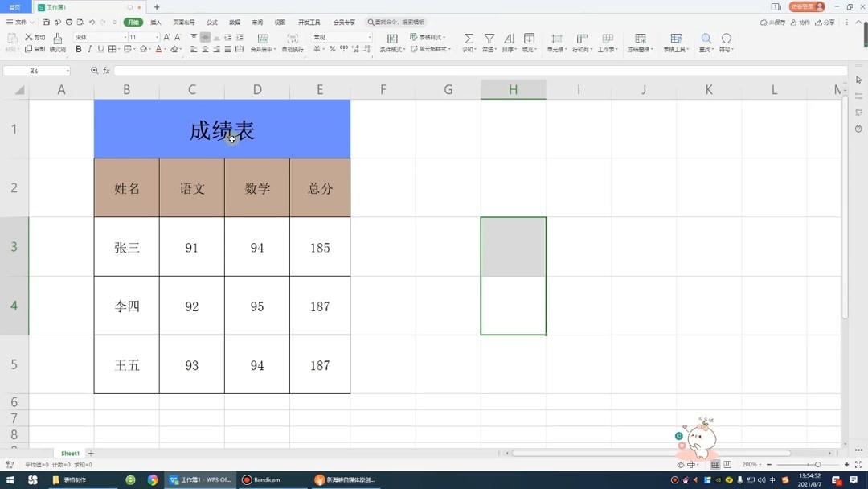Viewport: 868px width, 489px height.
Task: Open the font color swatch dropdown
Action: click(167, 50)
